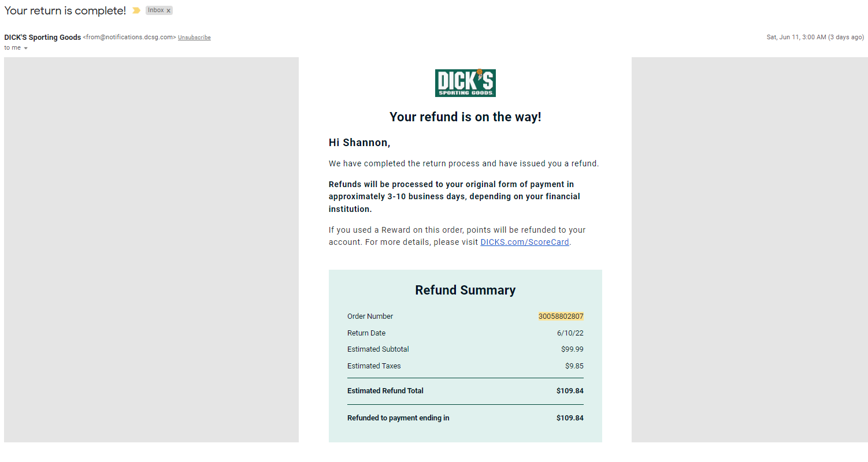The image size is (868, 462).
Task: Click the highlighted order number 30058802807
Action: pos(561,316)
